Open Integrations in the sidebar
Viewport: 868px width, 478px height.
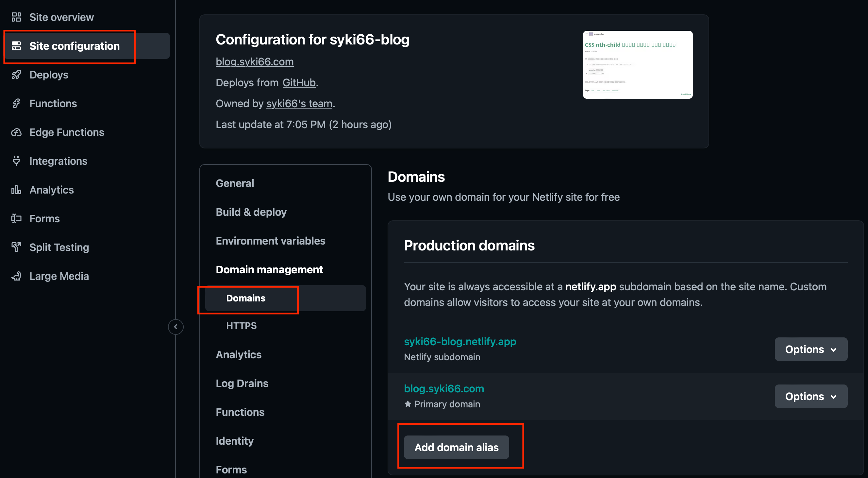58,161
